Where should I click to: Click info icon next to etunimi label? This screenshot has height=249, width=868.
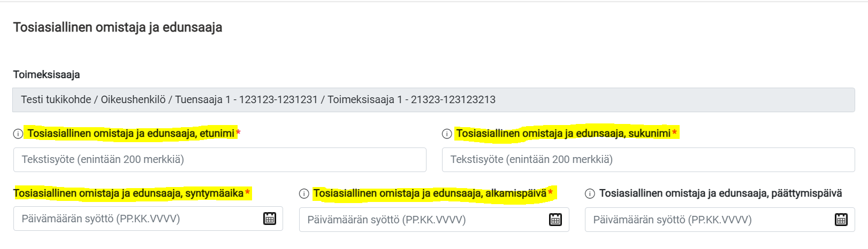18,134
